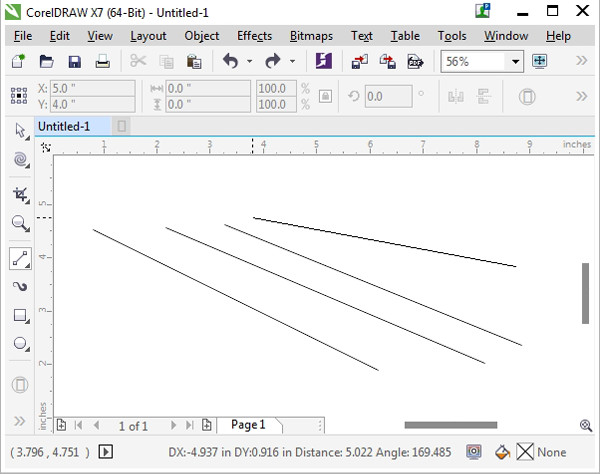Click the horizontal scrollbar thumb
Viewport: 600px width, 474px height.
451,425
